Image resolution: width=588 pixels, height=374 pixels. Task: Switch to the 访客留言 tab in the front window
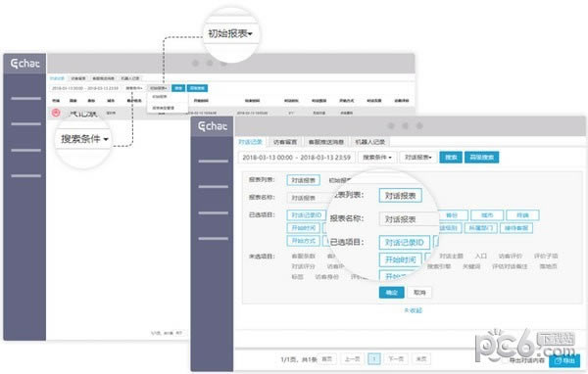(x=285, y=142)
